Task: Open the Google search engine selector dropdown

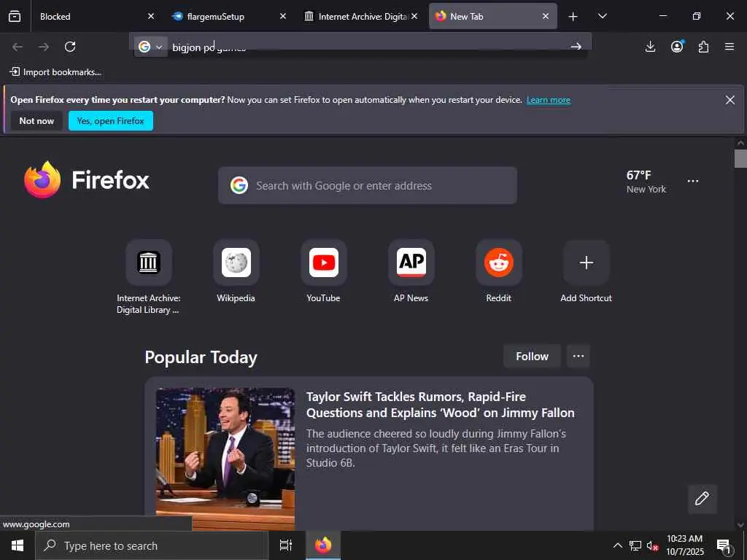Action: 150,47
